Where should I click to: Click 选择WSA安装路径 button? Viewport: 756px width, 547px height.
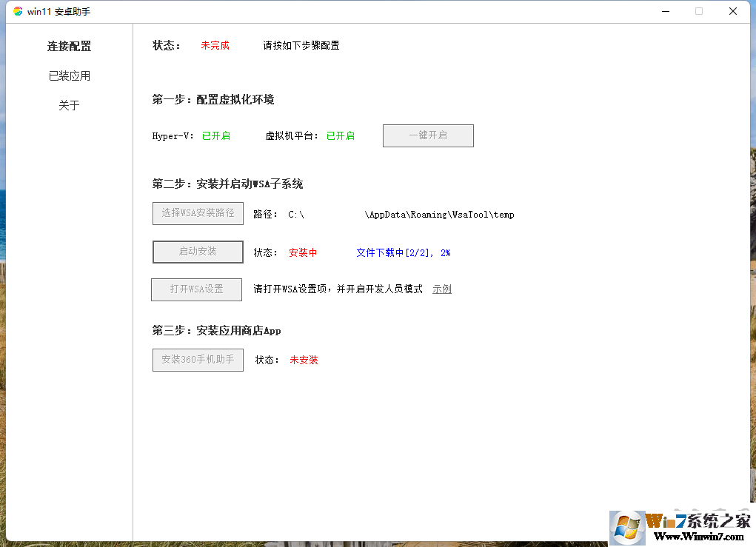pyautogui.click(x=198, y=213)
